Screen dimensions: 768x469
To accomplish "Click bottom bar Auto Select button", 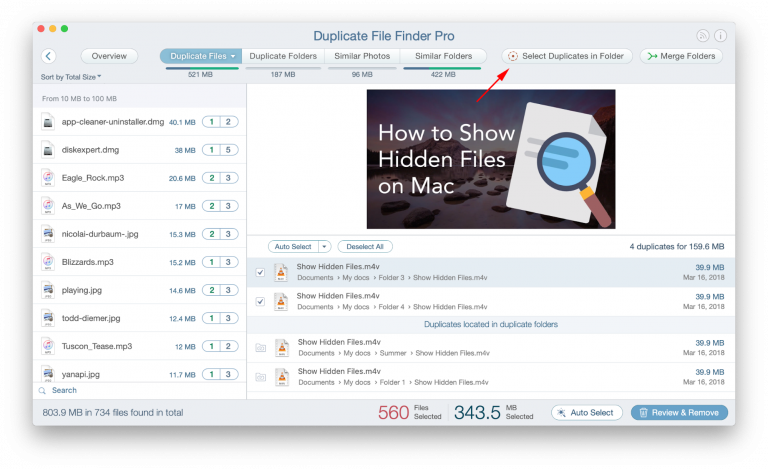I will click(587, 413).
